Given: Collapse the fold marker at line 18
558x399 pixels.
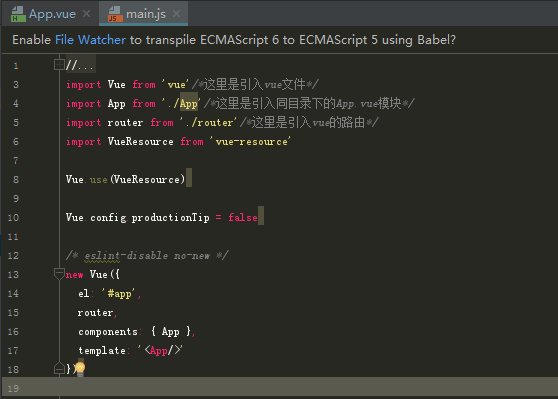Looking at the screenshot, I should [x=59, y=368].
